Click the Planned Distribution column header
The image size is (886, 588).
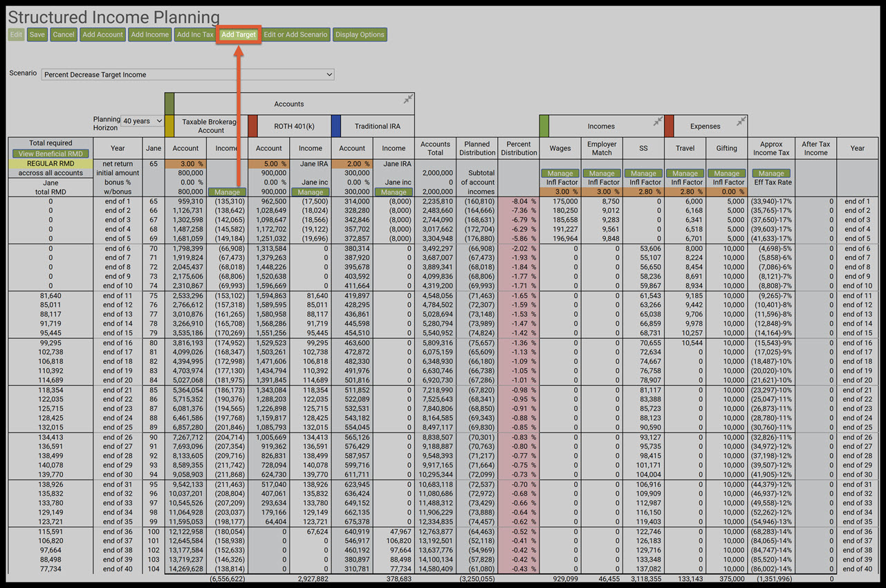coord(477,148)
